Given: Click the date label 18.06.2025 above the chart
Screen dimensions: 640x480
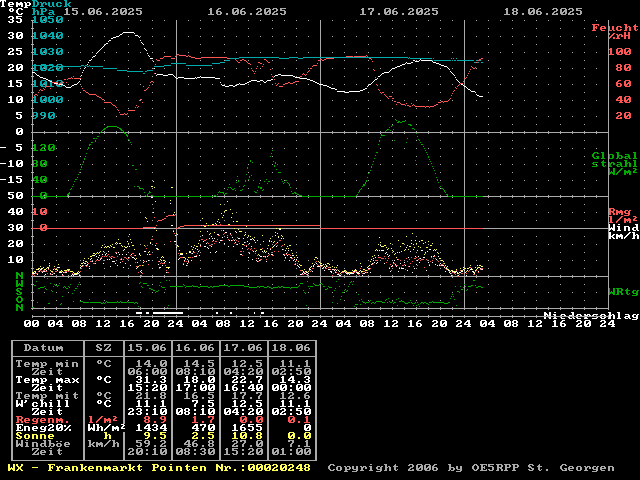Looking at the screenshot, I should tap(543, 11).
